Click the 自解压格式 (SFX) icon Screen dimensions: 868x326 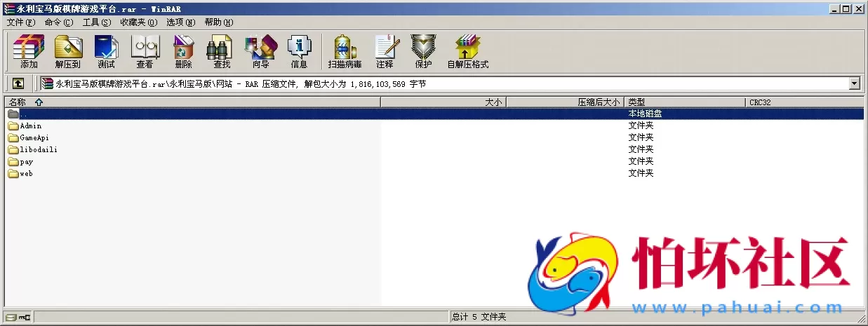(467, 52)
